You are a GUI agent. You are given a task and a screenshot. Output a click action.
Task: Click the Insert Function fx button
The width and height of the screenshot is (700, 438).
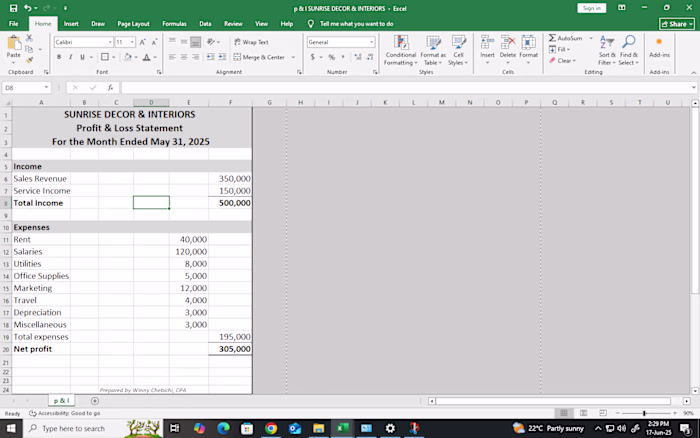click(110, 88)
